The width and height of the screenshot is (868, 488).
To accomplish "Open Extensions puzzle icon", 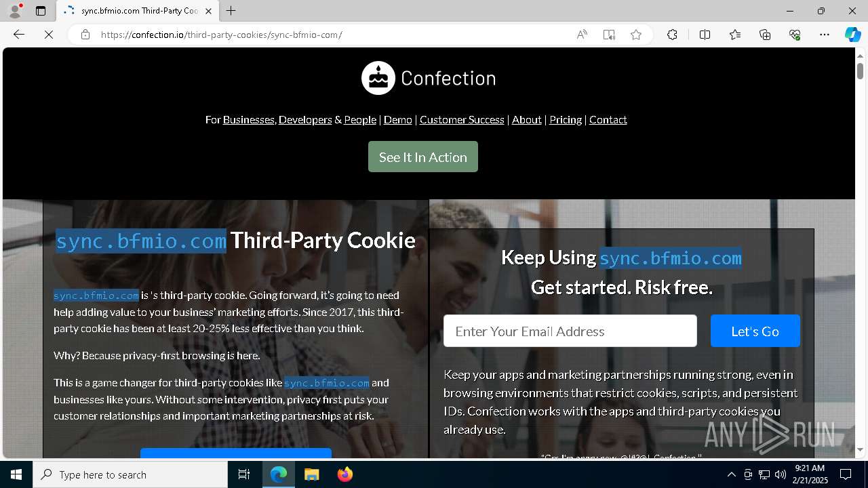I will coord(672,35).
